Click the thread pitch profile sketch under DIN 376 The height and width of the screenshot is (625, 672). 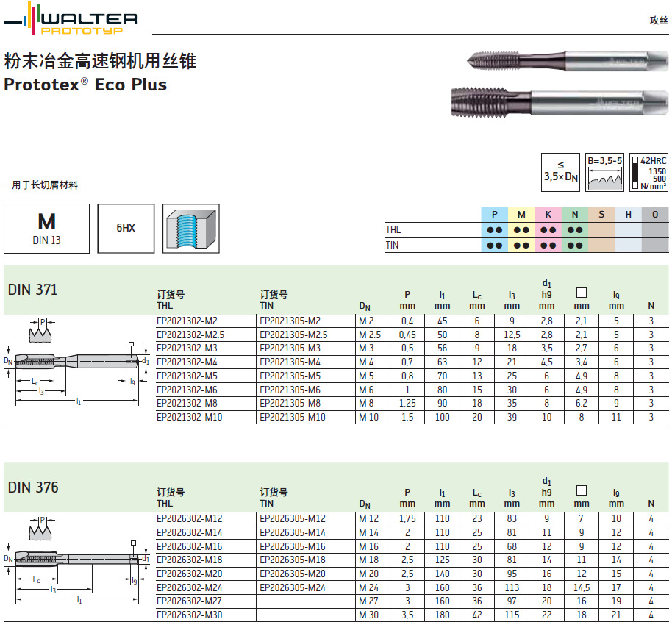[x=41, y=529]
